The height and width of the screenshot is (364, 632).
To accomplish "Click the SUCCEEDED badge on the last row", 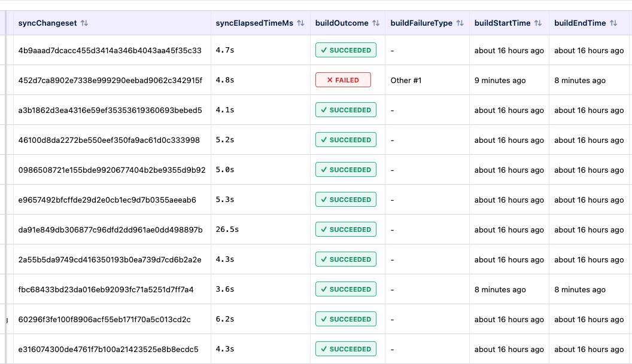I will 345,348.
